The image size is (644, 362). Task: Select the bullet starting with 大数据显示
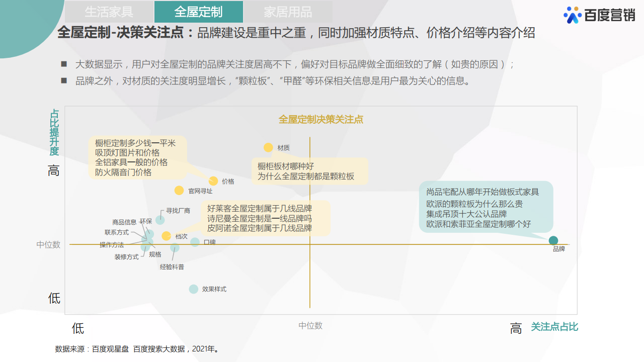(x=294, y=65)
